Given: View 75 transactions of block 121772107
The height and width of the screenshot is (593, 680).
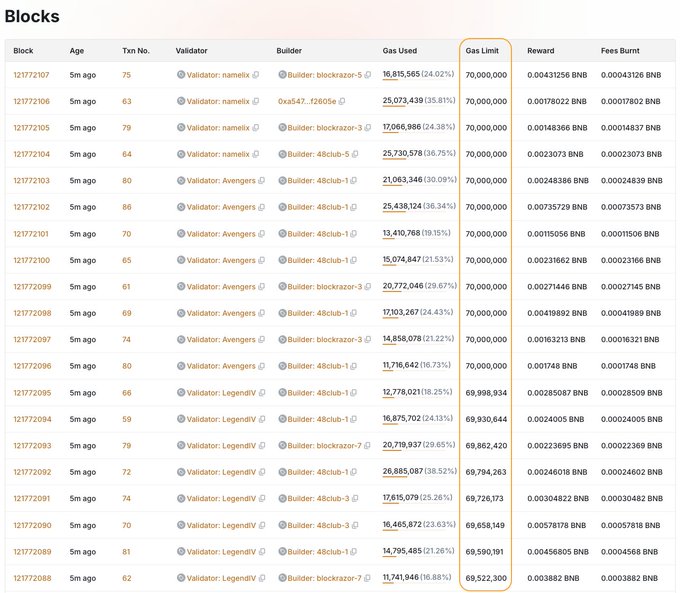Looking at the screenshot, I should coord(126,75).
